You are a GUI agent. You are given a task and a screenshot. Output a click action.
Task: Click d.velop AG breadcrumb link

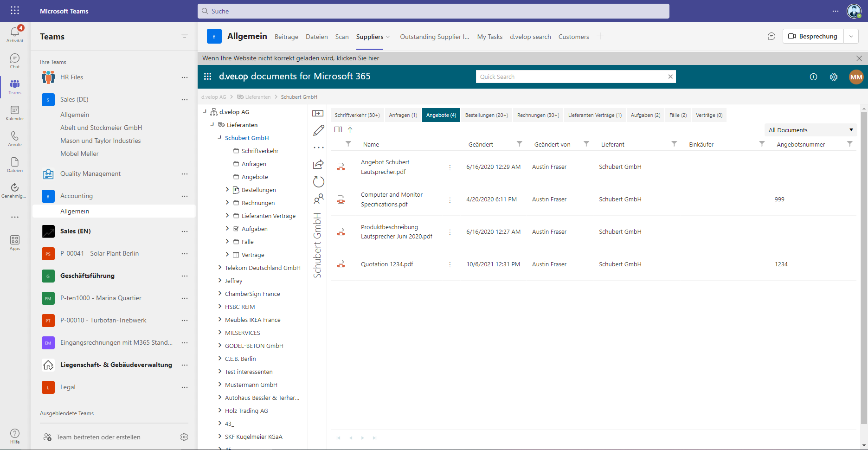coord(214,97)
